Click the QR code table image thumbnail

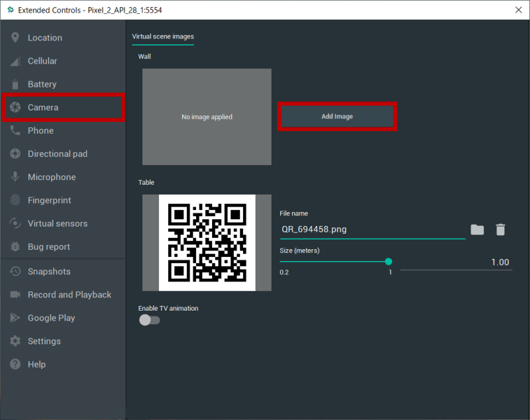[x=207, y=243]
